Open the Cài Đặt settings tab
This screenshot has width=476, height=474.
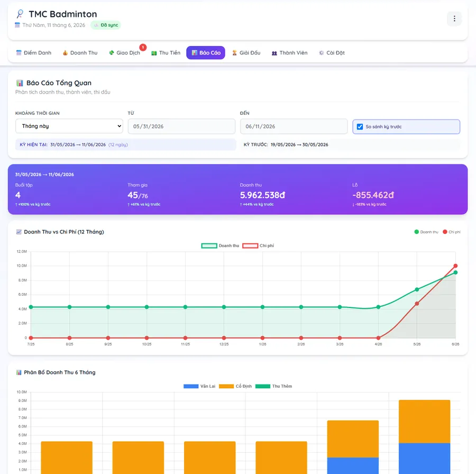(x=332, y=53)
